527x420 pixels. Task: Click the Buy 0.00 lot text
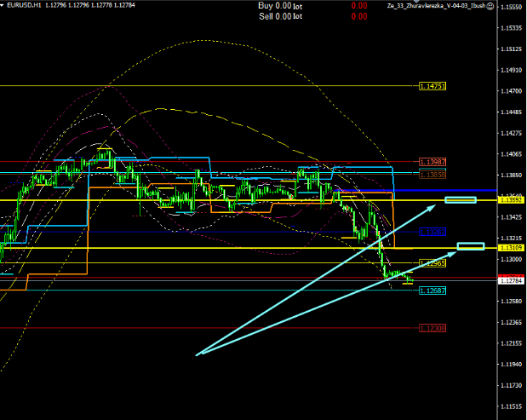point(281,5)
